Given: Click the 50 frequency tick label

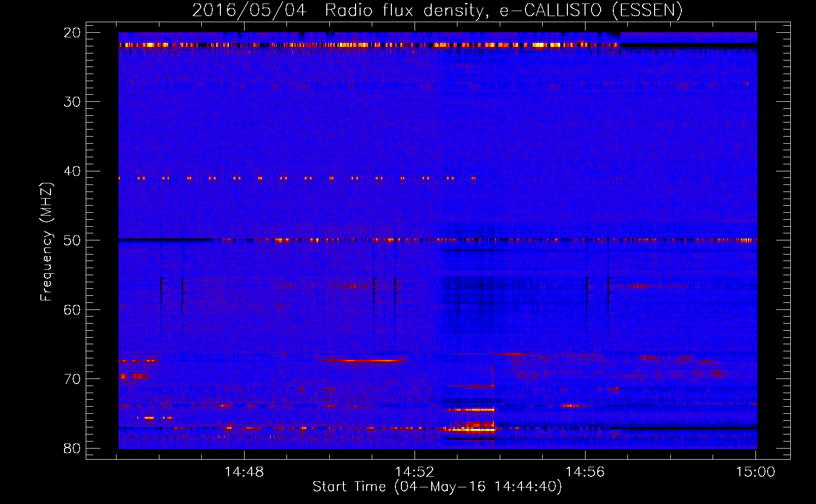Looking at the screenshot, I should pyautogui.click(x=72, y=240).
